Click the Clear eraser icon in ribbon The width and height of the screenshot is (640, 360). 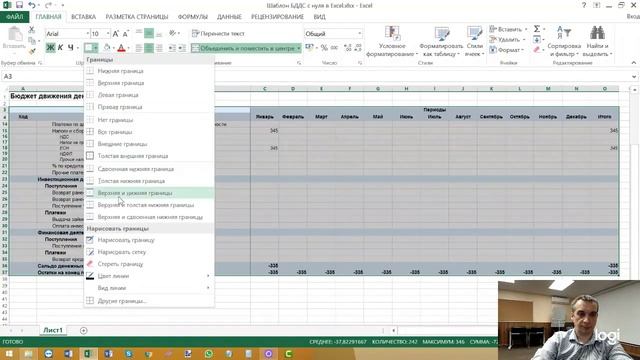537,50
